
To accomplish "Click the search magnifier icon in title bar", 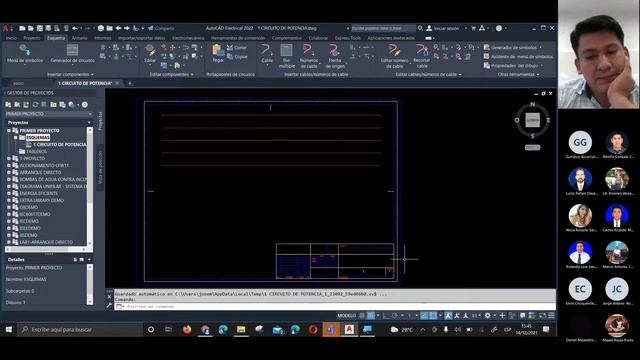I will (x=420, y=28).
